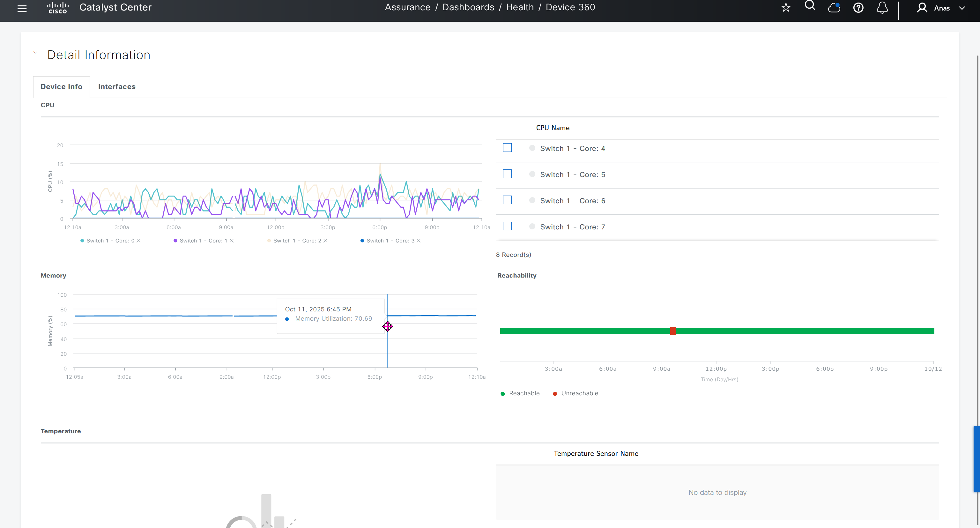Click the favorite star icon
The width and height of the screenshot is (980, 528).
click(786, 8)
